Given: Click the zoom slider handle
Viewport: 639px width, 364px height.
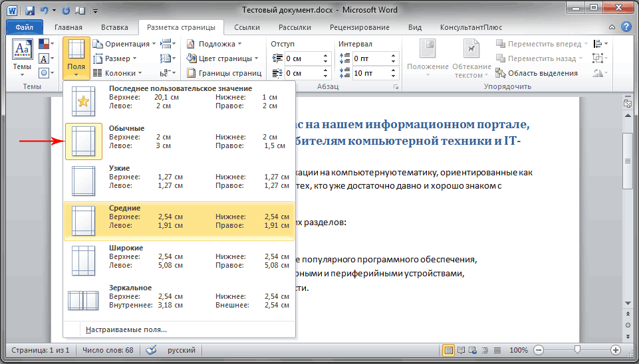Looking at the screenshot, I should [577, 350].
